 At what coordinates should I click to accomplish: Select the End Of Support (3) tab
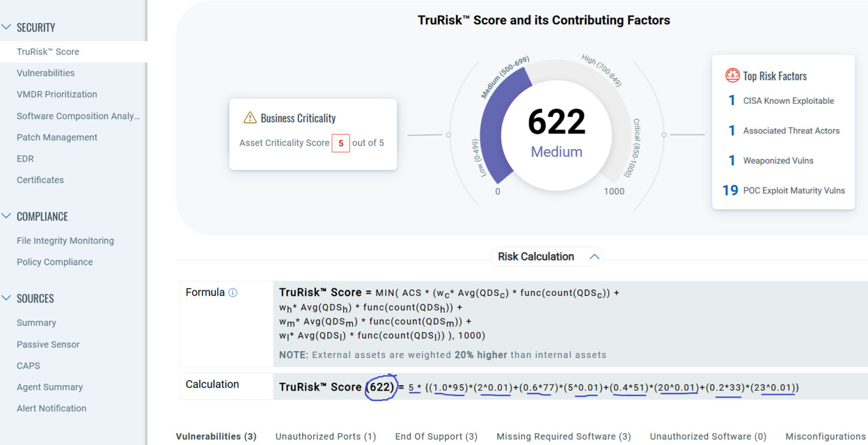coord(436,436)
